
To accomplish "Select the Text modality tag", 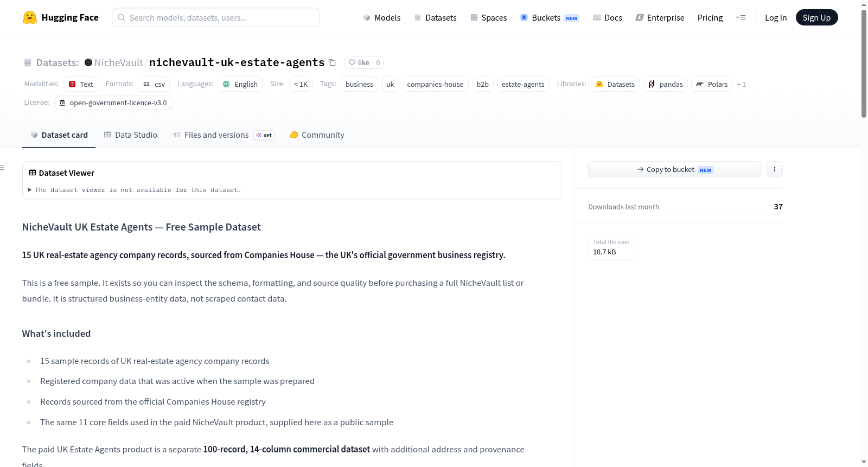I will 81,84.
